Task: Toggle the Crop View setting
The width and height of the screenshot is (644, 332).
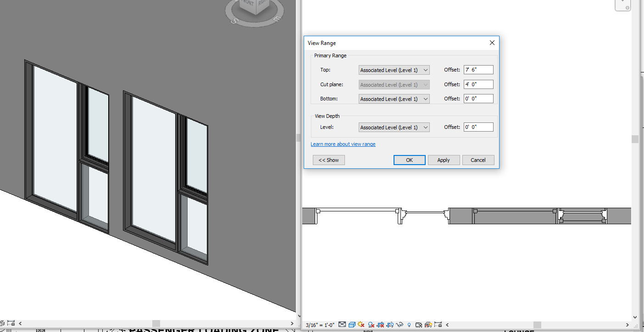Action: 380,324
